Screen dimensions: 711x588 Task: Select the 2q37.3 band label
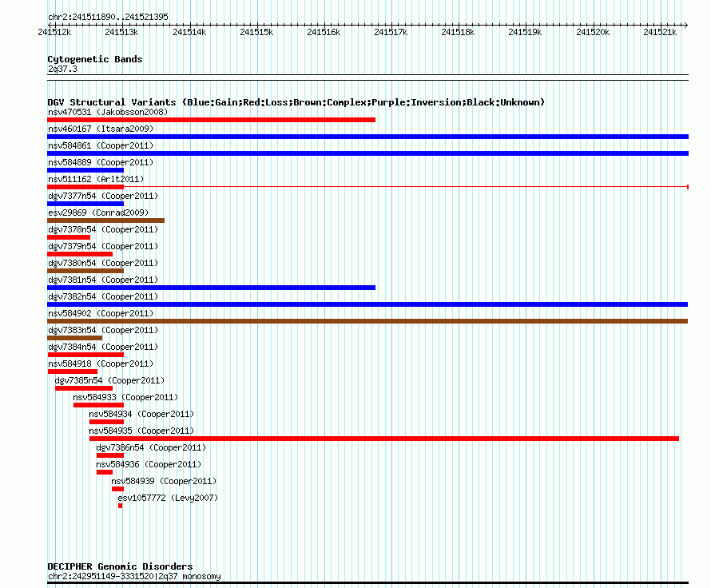(x=62, y=69)
